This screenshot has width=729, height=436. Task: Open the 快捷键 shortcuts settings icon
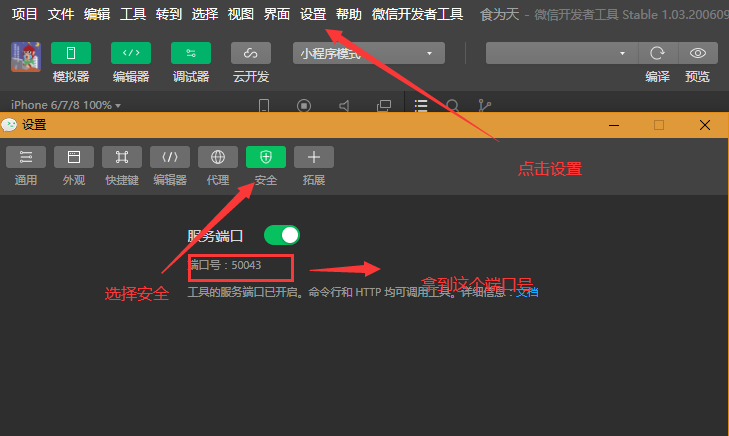pyautogui.click(x=122, y=157)
